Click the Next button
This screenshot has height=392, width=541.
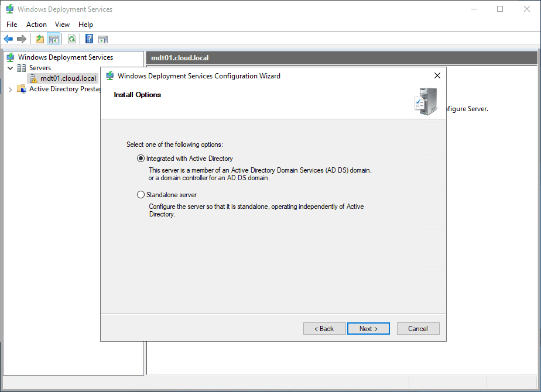coord(368,329)
